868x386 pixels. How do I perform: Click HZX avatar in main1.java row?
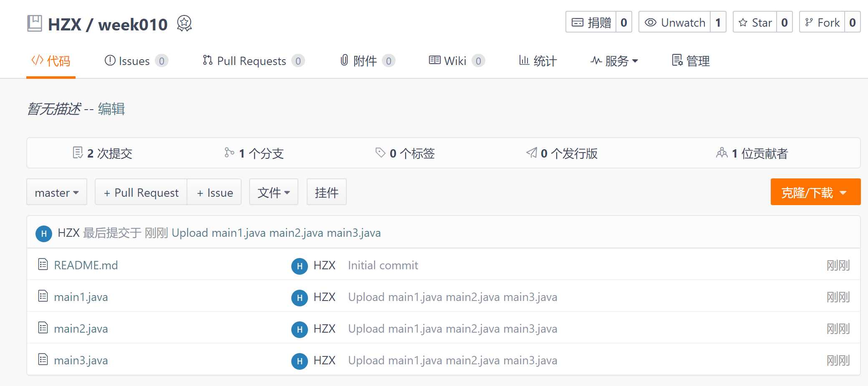pyautogui.click(x=300, y=298)
